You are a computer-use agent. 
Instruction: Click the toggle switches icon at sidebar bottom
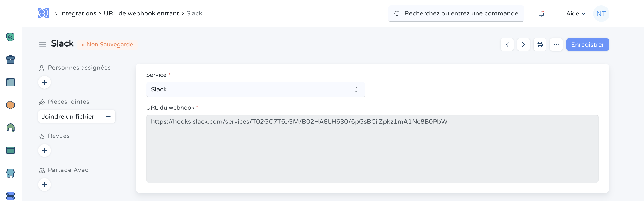pyautogui.click(x=10, y=196)
